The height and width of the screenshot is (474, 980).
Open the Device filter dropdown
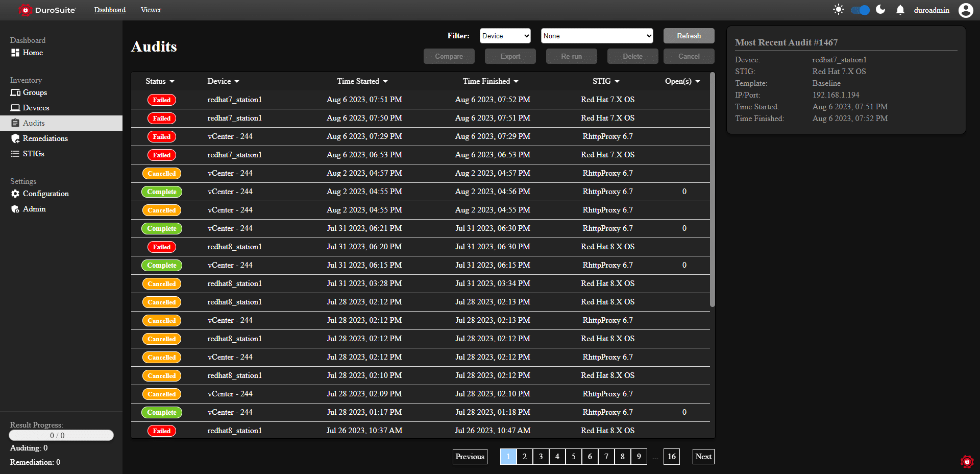coord(505,36)
